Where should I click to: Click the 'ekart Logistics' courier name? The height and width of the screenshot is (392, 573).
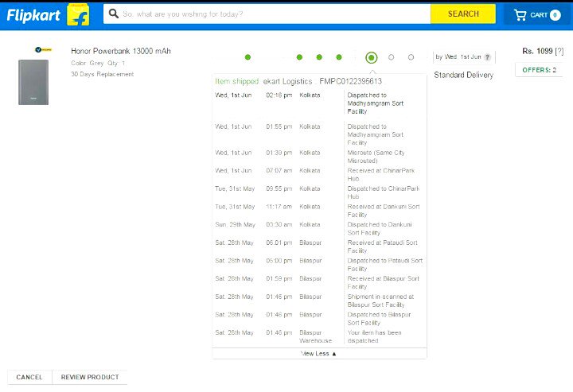click(x=287, y=81)
